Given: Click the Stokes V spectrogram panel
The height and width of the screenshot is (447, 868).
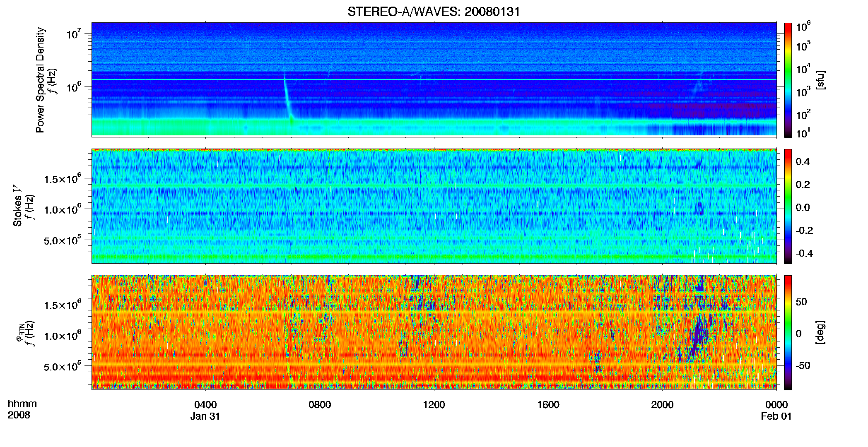Looking at the screenshot, I should pos(434,206).
